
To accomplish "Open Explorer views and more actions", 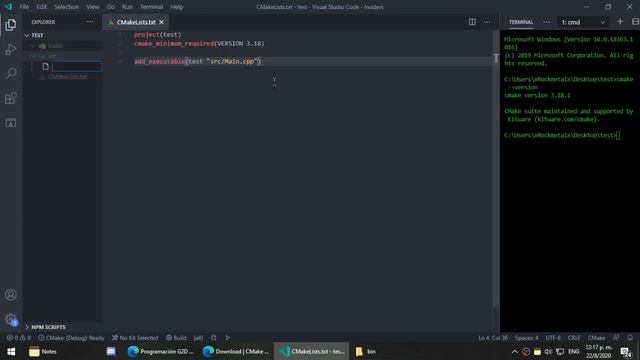I will click(x=89, y=22).
